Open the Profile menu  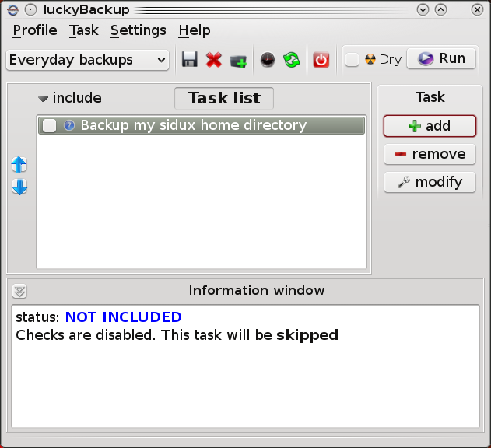tap(35, 30)
